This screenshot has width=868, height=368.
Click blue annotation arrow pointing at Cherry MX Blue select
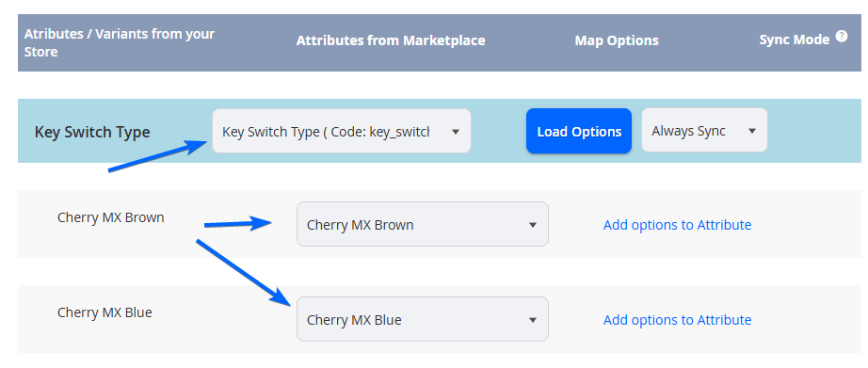click(x=244, y=272)
